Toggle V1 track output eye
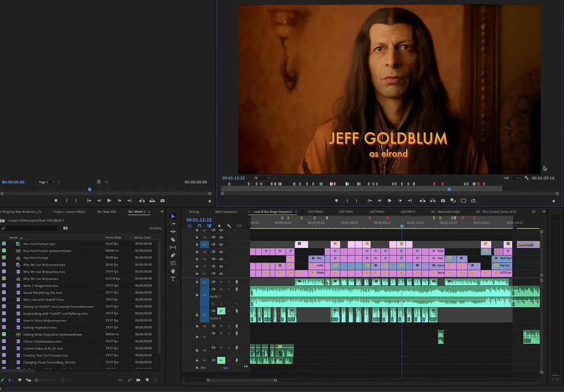Screen dimensions: 564x392 tap(221, 274)
